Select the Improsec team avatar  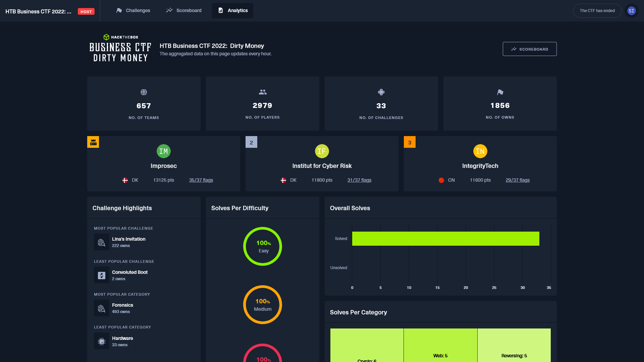[164, 151]
